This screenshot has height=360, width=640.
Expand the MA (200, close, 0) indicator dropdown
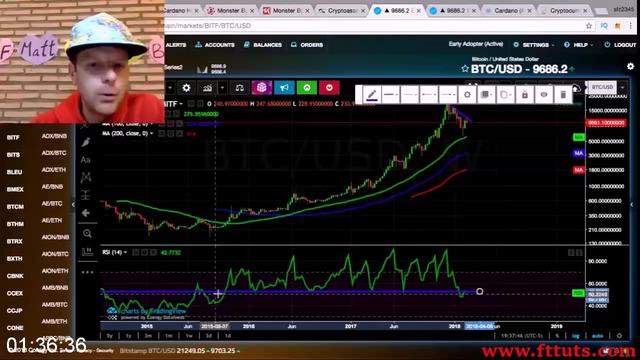click(x=152, y=133)
